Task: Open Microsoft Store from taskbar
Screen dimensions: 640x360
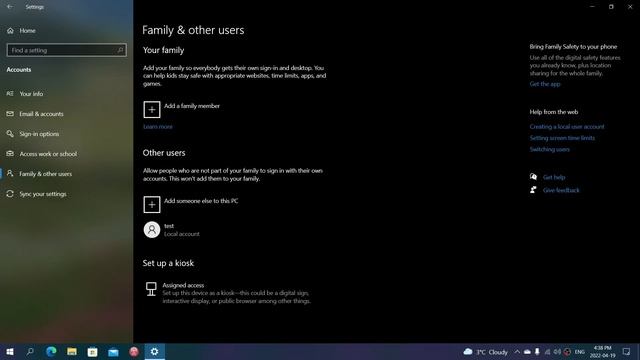Action: pos(93,351)
